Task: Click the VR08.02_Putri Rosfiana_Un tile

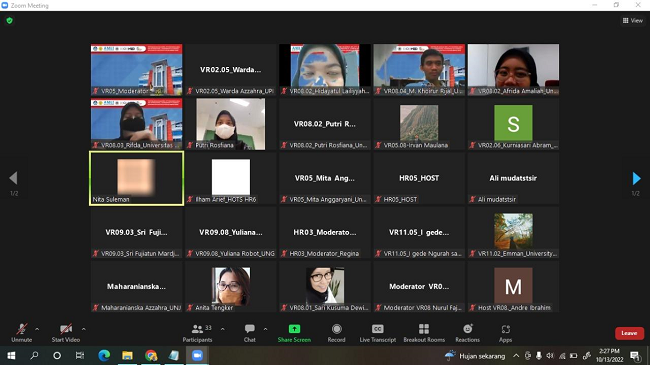Action: (x=325, y=124)
